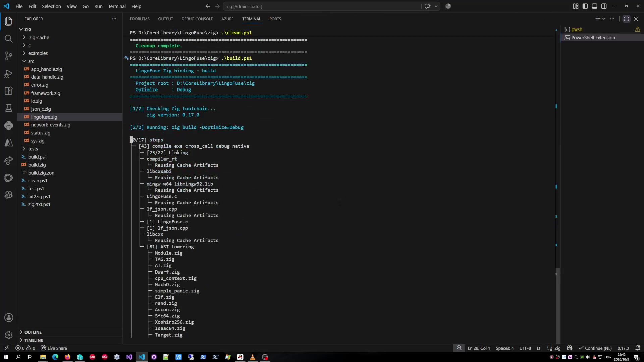This screenshot has height=362, width=644.
Task: Open Run and Debug view
Action: pyautogui.click(x=9, y=73)
